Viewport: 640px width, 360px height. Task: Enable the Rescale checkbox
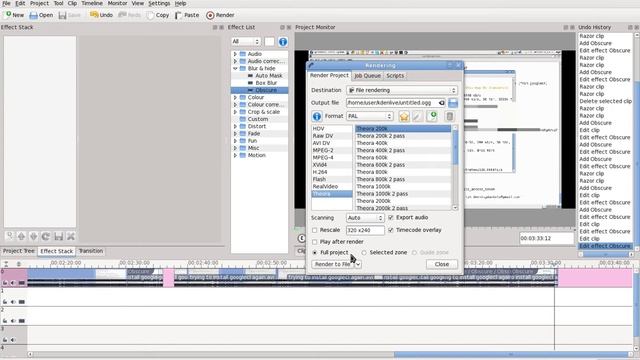315,230
